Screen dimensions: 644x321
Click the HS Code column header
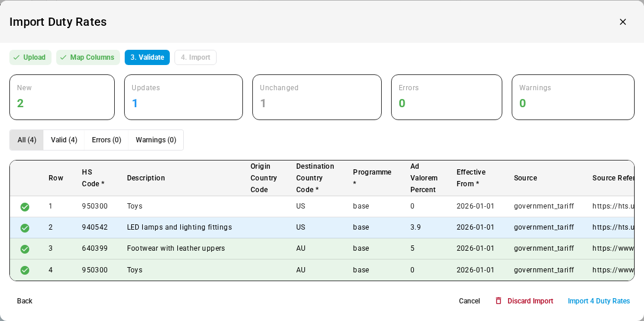coord(93,178)
